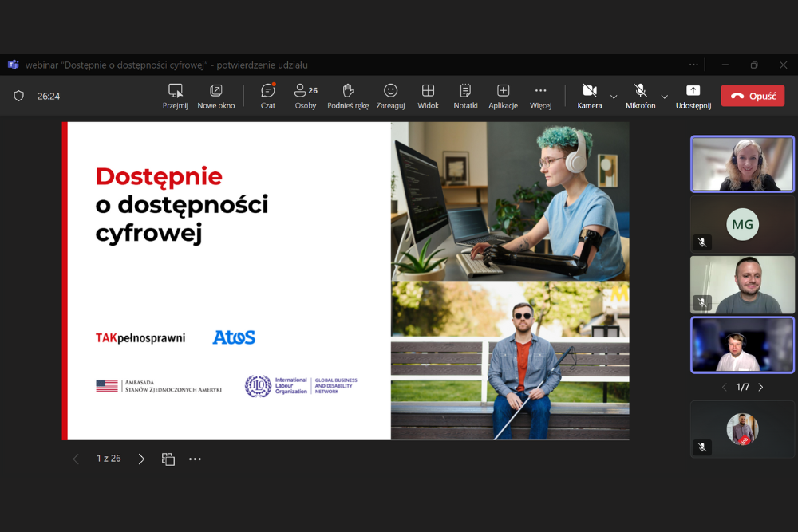The height and width of the screenshot is (532, 798).
Task: Click title bar ellipsis menu
Action: (x=693, y=65)
